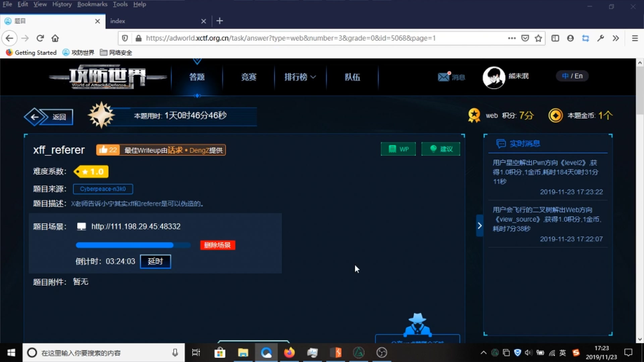Click the green WP button
This screenshot has width=644, height=362.
pyautogui.click(x=398, y=149)
